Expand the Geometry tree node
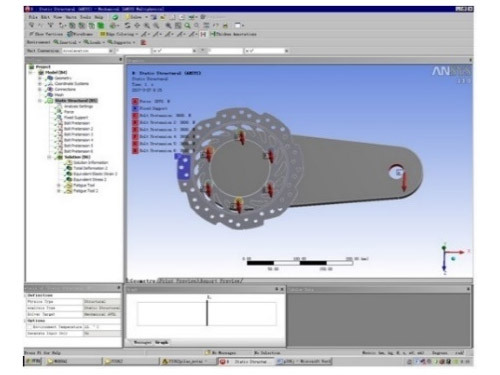This screenshot has height=375, width=500. (40, 78)
